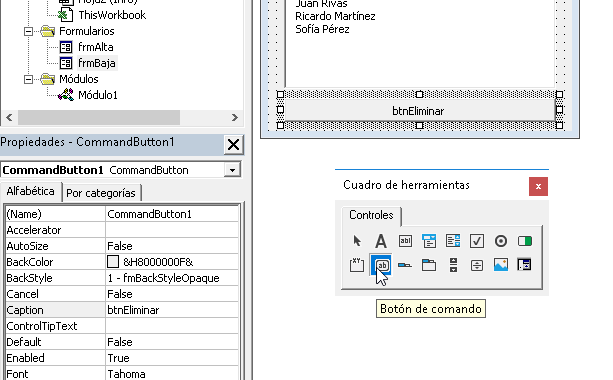
Task: Select ThisWorkbook in project tree
Action: [112, 15]
